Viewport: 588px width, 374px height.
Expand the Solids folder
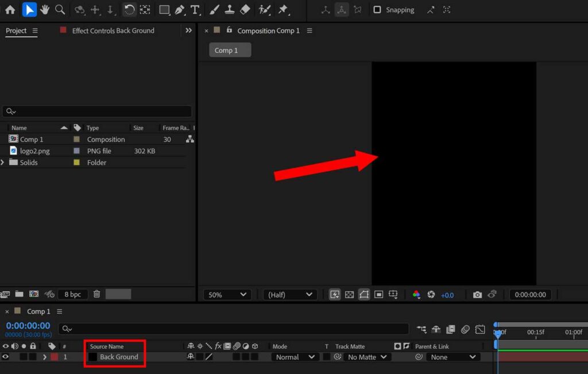3,163
